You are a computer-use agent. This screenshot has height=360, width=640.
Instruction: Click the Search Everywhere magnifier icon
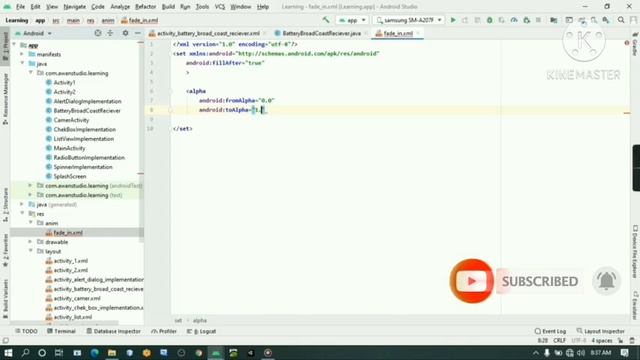tap(621, 20)
